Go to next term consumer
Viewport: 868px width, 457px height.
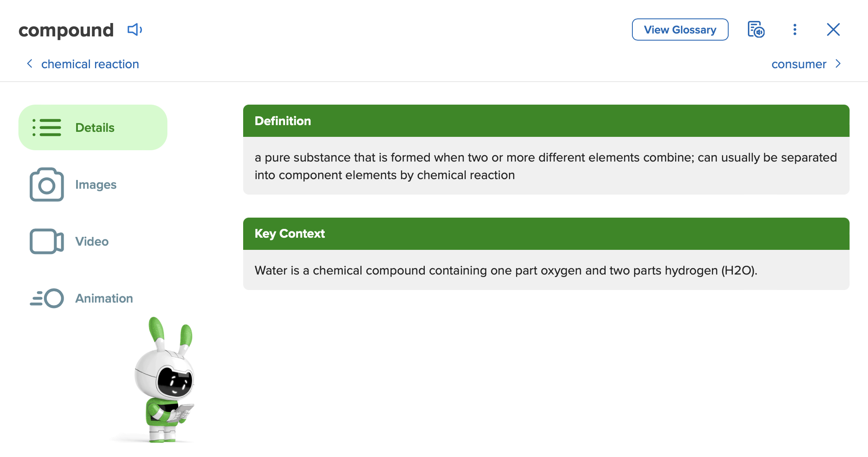point(799,64)
